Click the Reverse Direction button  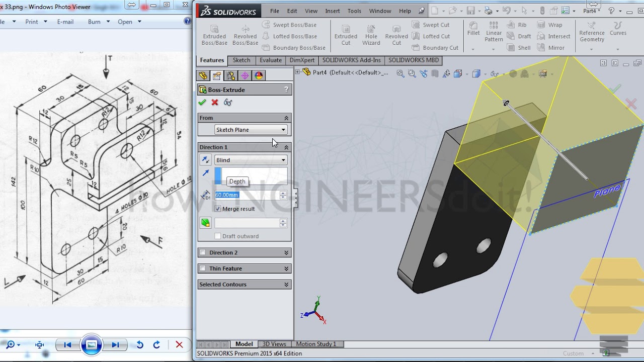[x=205, y=160]
